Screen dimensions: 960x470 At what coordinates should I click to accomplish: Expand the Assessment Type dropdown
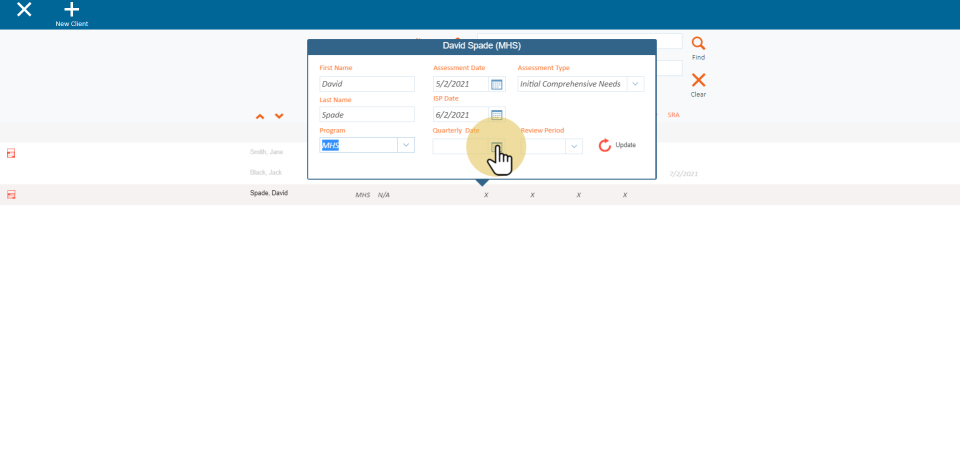click(635, 84)
